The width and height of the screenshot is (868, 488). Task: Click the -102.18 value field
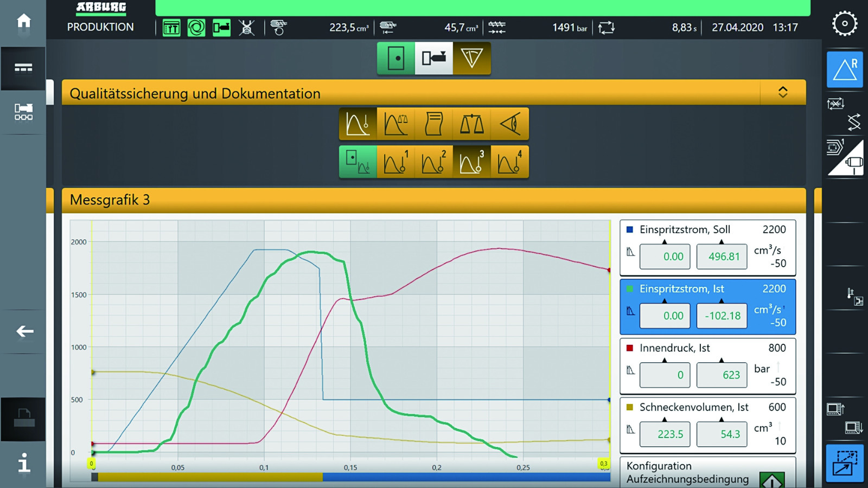coord(722,316)
